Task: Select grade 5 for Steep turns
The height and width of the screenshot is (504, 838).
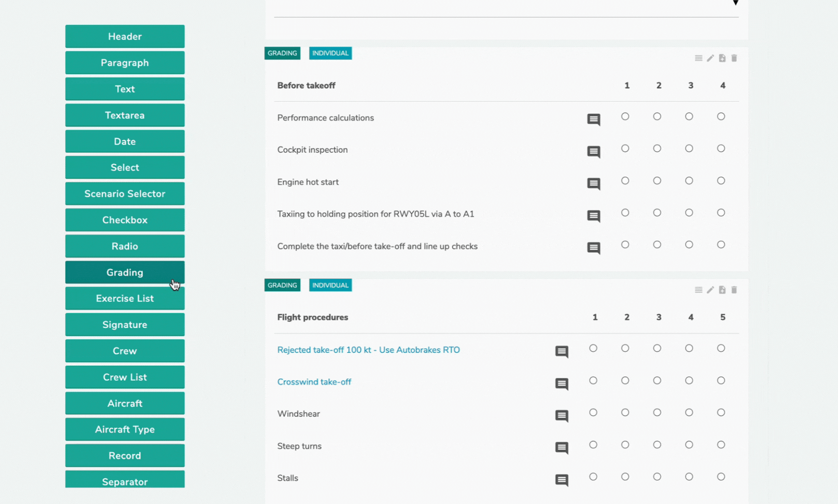Action: click(x=721, y=445)
